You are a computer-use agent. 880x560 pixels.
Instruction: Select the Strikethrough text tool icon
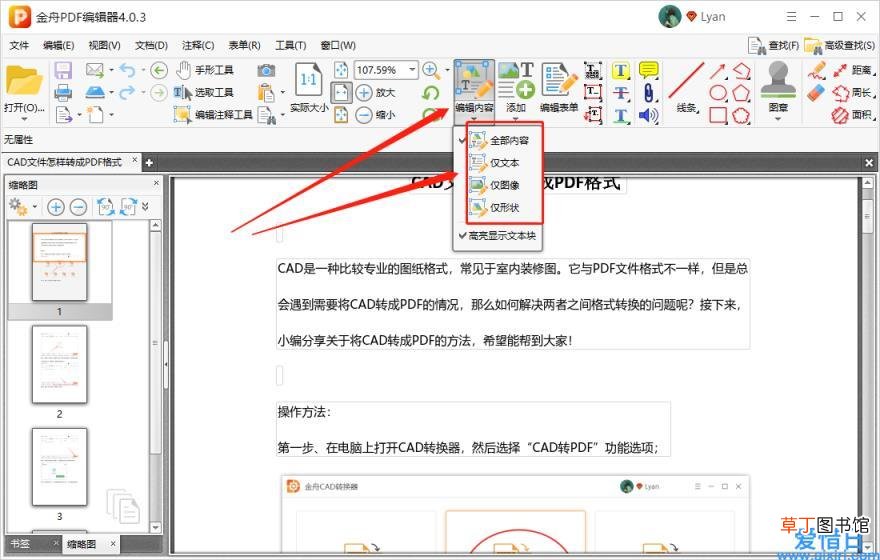click(x=621, y=93)
